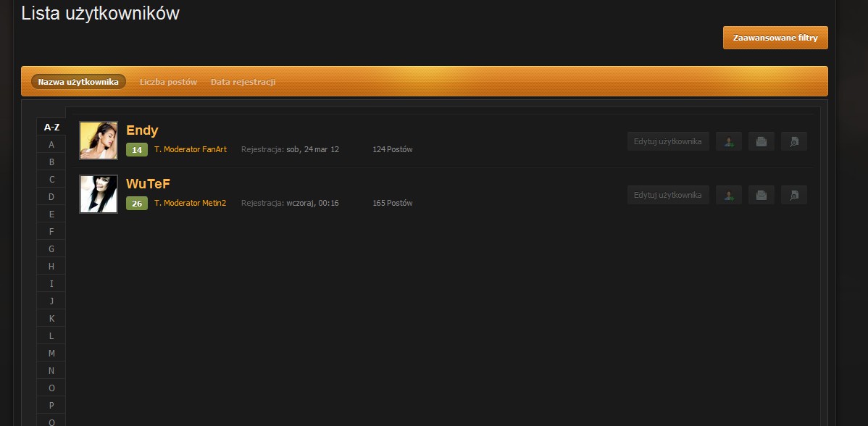This screenshot has height=426, width=868.
Task: Open WuTeF's avatar thumbnail
Action: pyautogui.click(x=99, y=194)
